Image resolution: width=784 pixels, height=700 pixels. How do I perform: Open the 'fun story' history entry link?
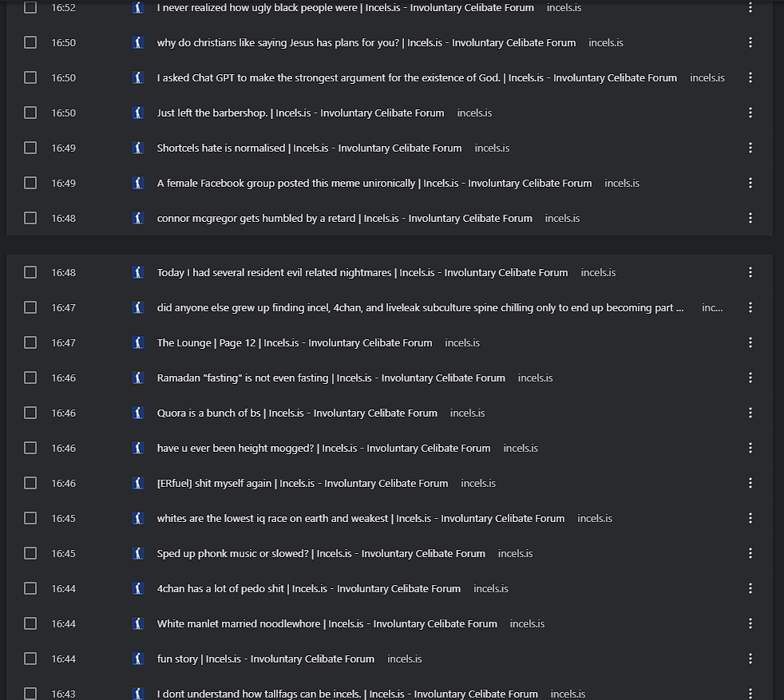(x=265, y=658)
